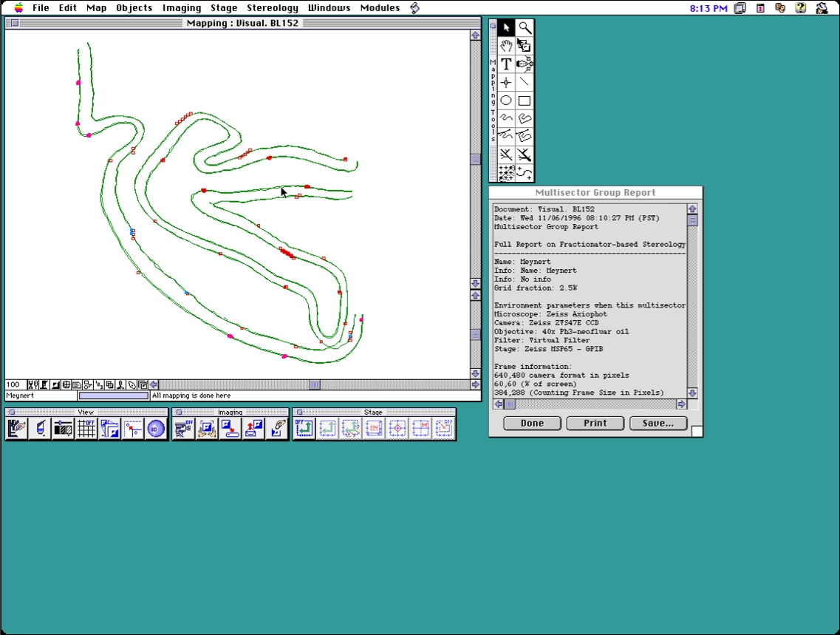Toggle the grid OFF icon in View palette
Screen dimensions: 840x635
click(86, 429)
